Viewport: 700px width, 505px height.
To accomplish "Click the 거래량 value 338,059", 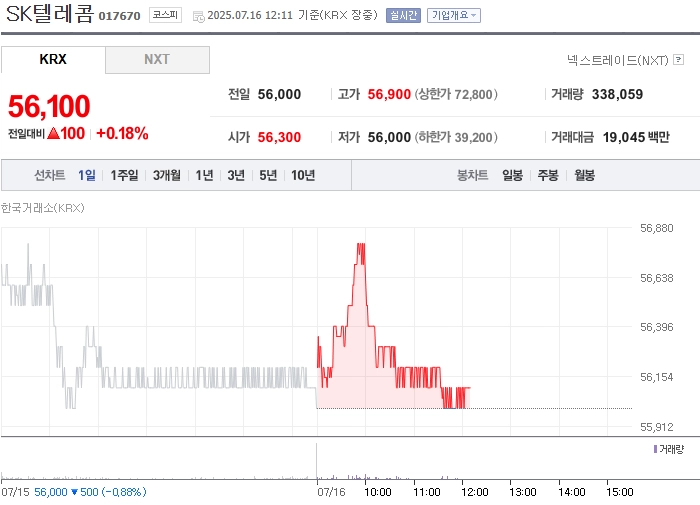I will point(617,94).
